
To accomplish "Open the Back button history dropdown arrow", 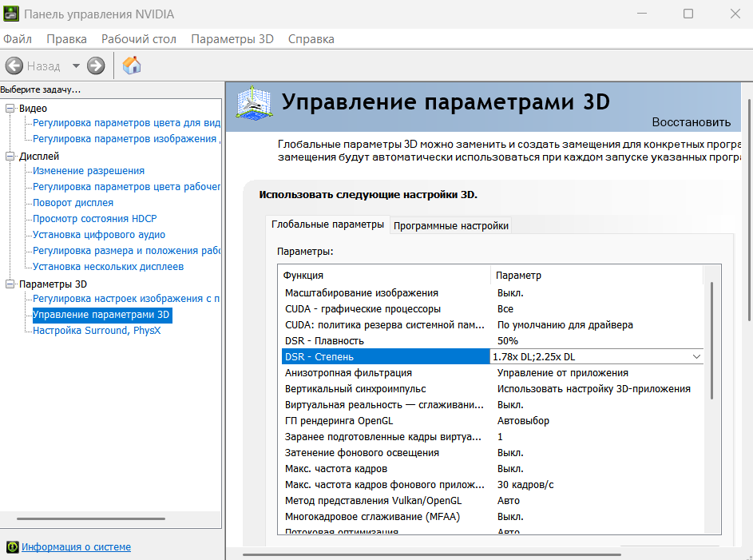I will click(x=76, y=66).
